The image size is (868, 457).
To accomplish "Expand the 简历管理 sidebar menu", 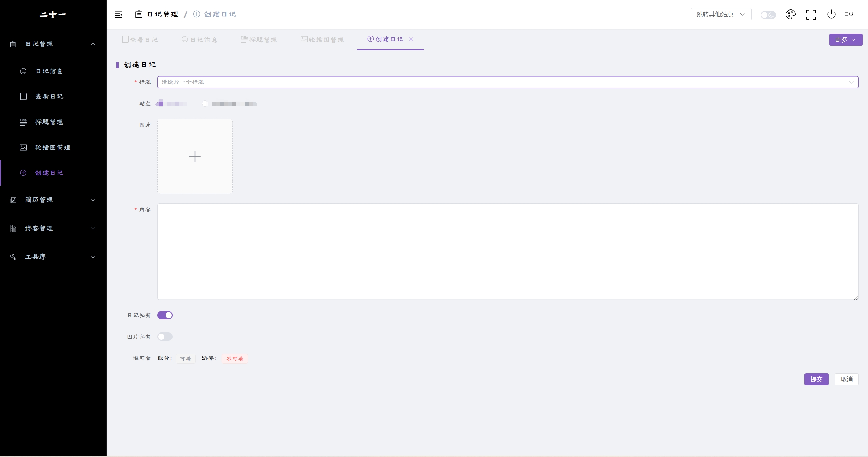I will [x=53, y=200].
